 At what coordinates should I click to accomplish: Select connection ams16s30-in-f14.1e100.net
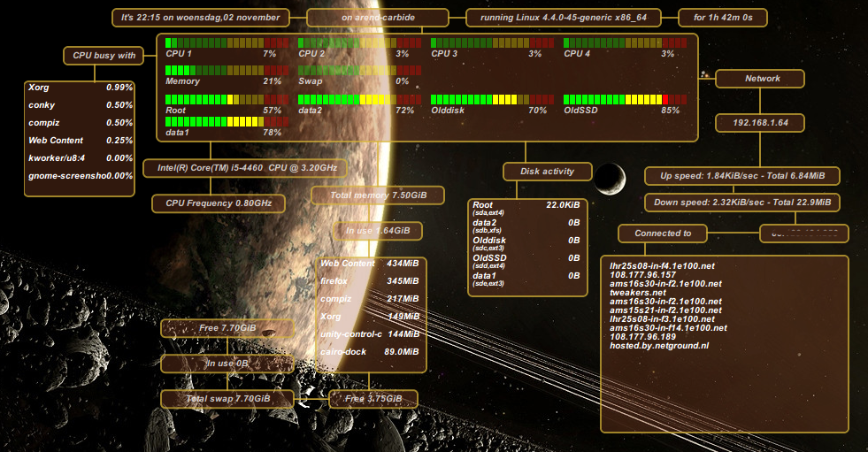[668, 328]
